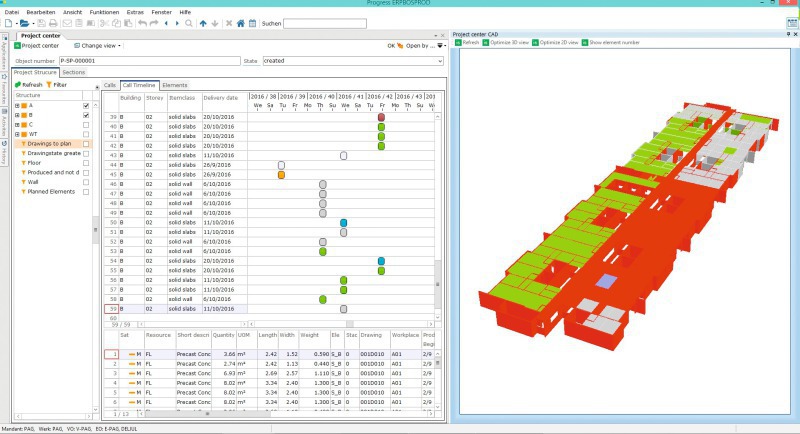This screenshot has width=800, height=434.
Task: Uncheck the checkbox for structure A
Action: [86, 106]
